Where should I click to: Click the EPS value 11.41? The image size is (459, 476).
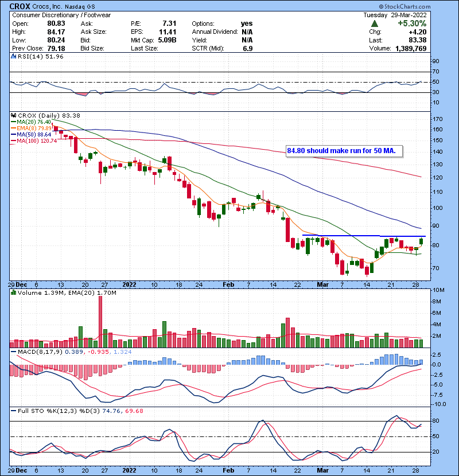click(168, 32)
